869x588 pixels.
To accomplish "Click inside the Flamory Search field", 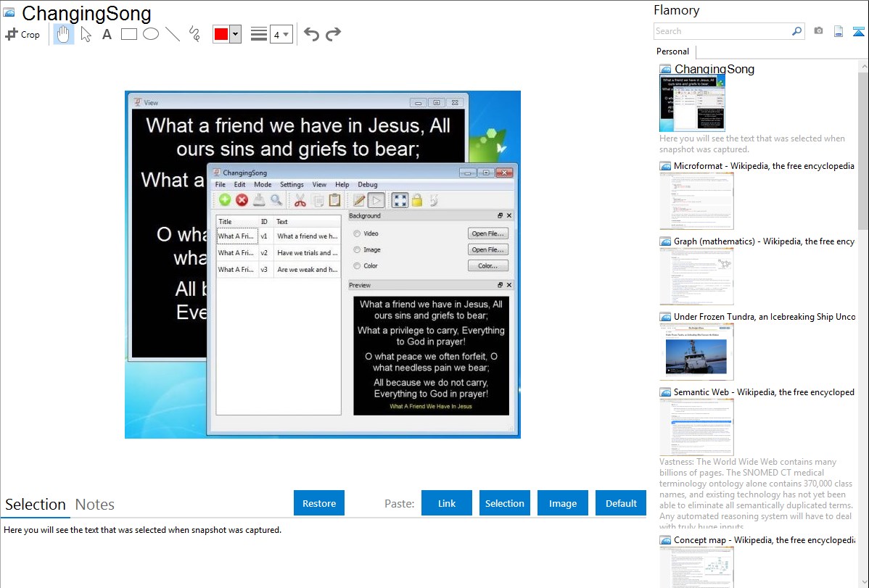I will [x=722, y=31].
